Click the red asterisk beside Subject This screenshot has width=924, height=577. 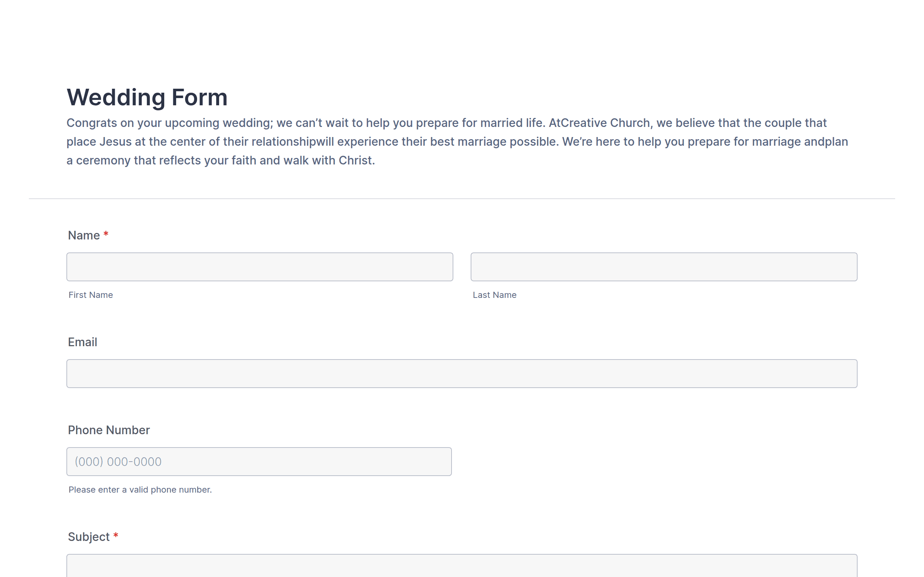click(x=116, y=536)
